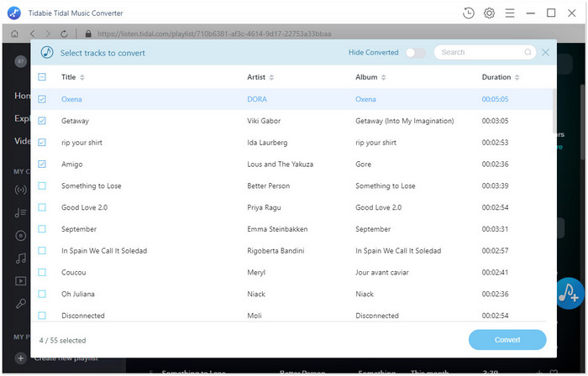
Task: Click the lock icon beside the URL
Action: pyautogui.click(x=88, y=34)
